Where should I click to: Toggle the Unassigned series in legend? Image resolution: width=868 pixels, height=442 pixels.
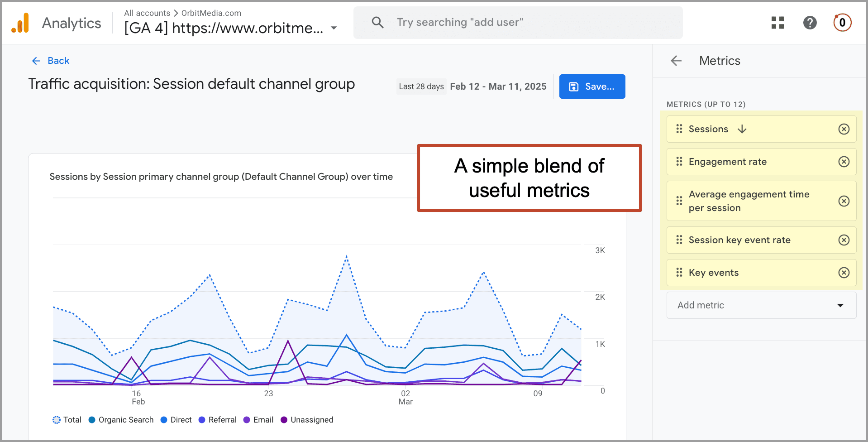(x=307, y=420)
